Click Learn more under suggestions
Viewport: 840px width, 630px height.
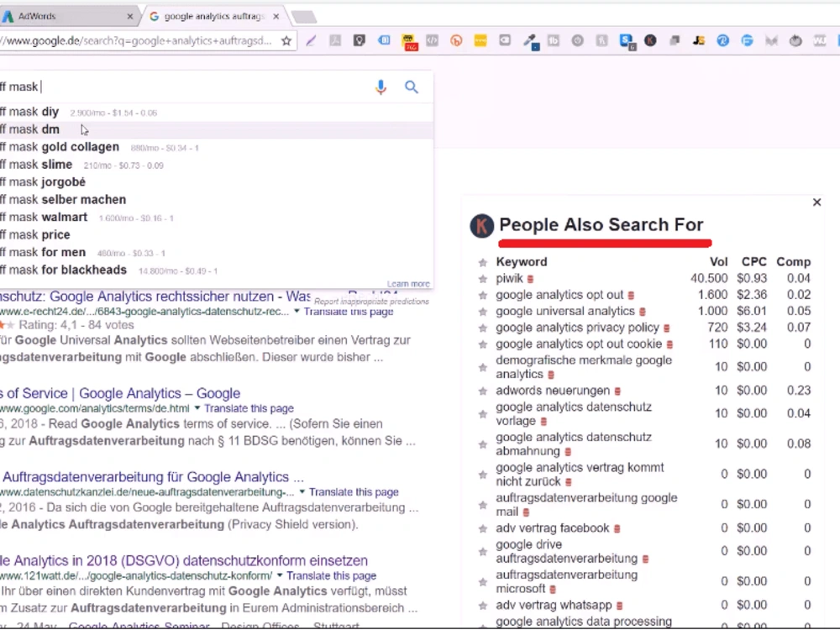coord(408,284)
